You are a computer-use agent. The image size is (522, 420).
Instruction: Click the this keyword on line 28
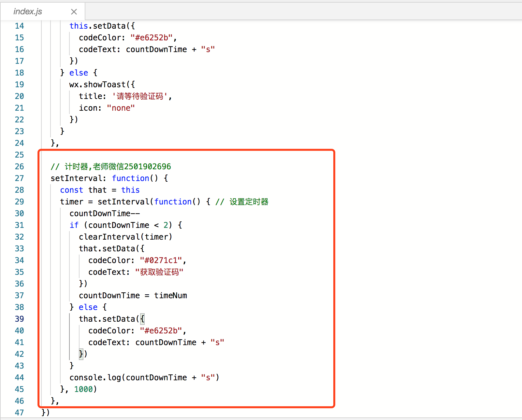pos(130,190)
